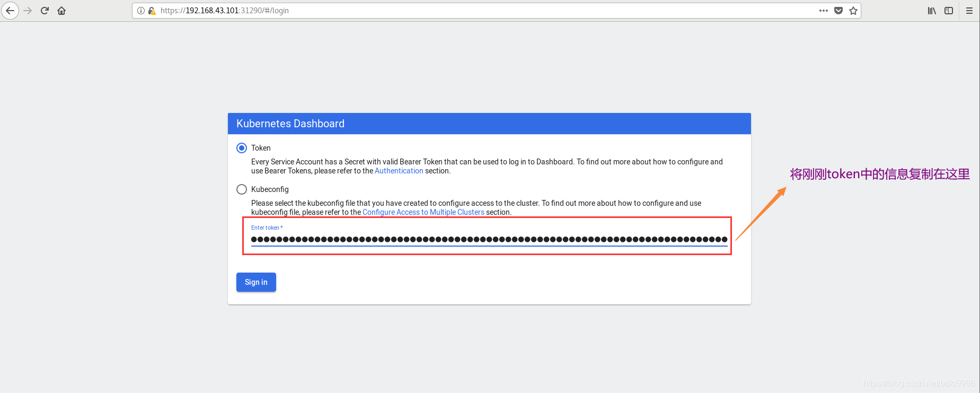980x393 pixels.
Task: Click the Token label text
Action: 261,148
